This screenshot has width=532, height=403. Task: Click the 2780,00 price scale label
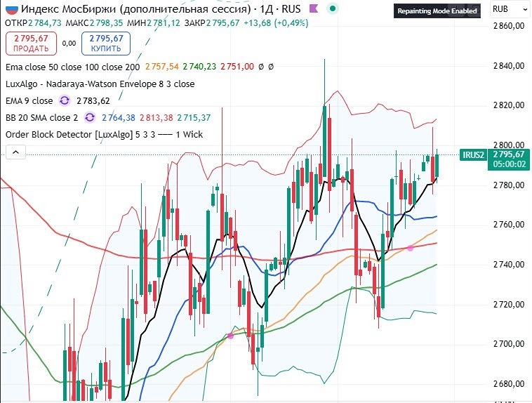coord(509,185)
